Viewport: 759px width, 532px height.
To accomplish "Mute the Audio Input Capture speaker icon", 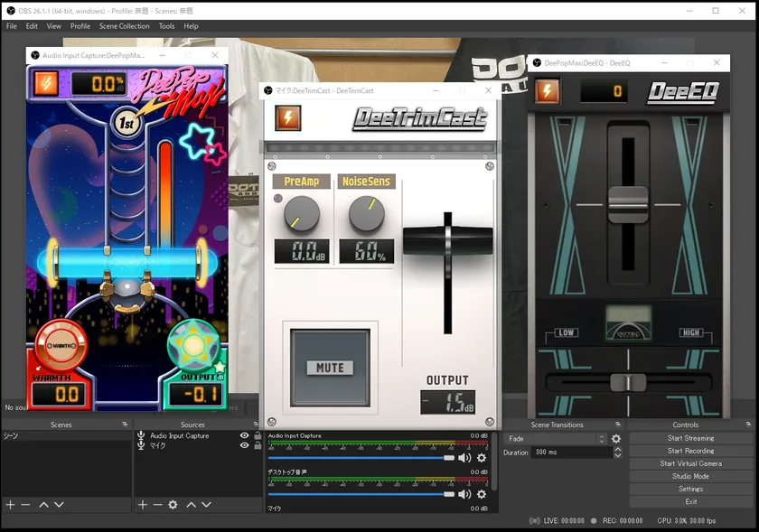I will (464, 458).
